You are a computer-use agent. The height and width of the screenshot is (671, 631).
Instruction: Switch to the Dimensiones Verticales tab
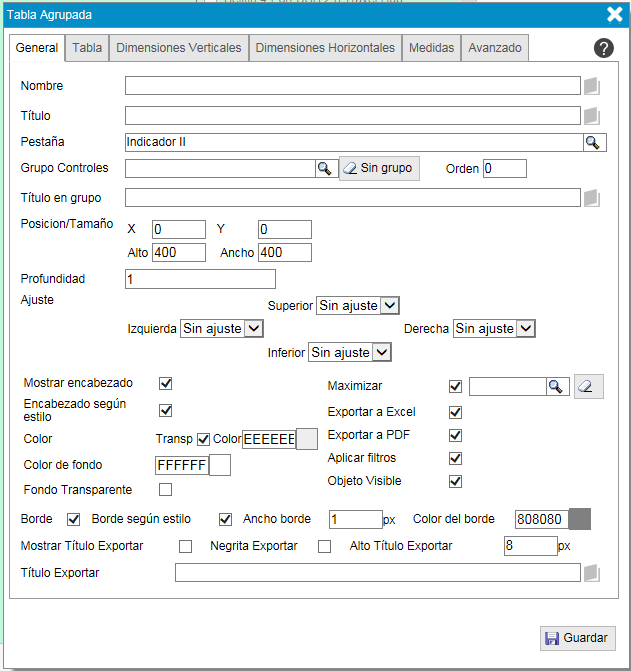pos(178,48)
